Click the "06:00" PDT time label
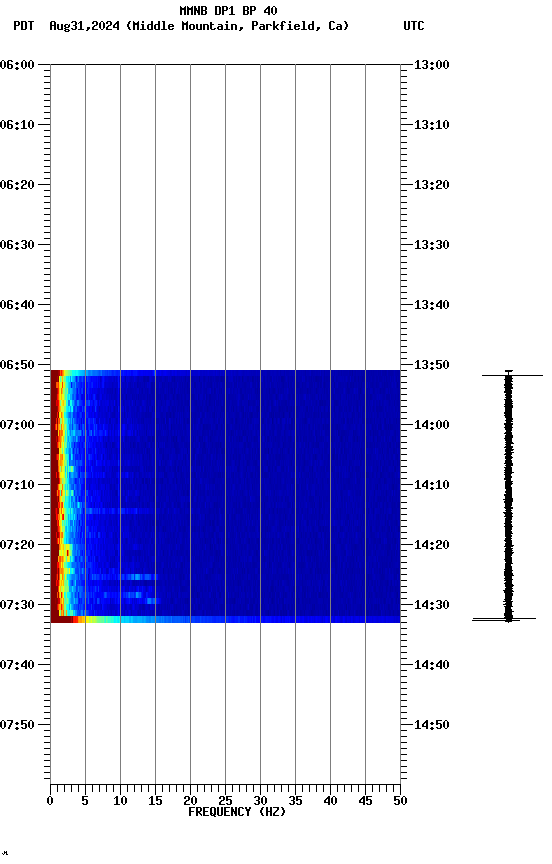552x864 pixels. click(17, 65)
